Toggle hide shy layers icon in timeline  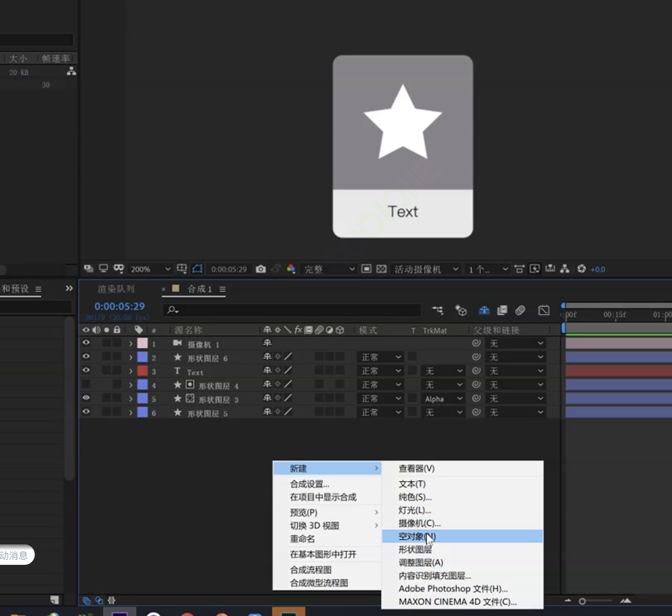(x=484, y=310)
